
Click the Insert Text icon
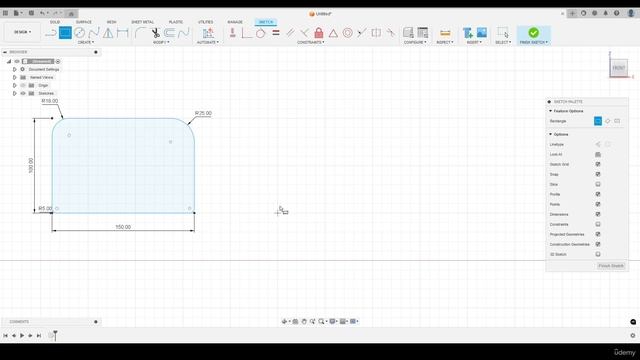pos(467,33)
